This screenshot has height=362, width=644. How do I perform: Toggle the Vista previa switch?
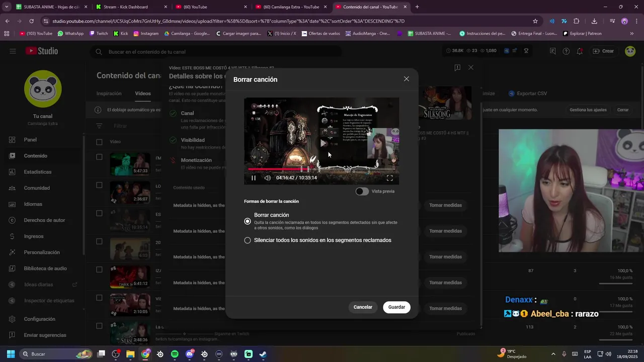(362, 191)
